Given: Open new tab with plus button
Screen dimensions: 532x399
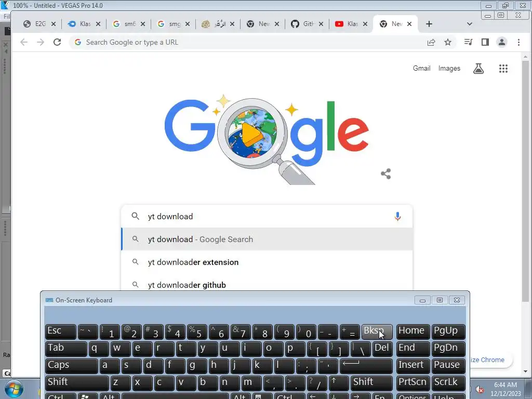Looking at the screenshot, I should [429, 24].
